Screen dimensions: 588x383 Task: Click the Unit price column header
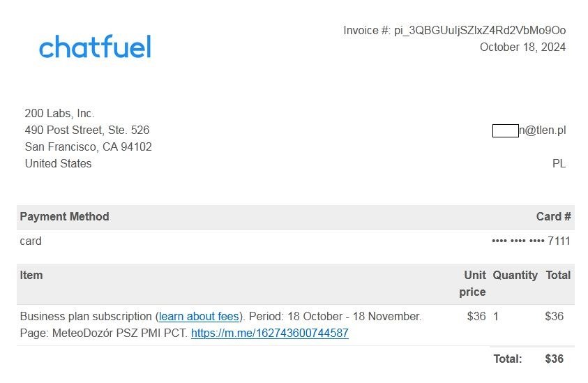[x=472, y=284]
